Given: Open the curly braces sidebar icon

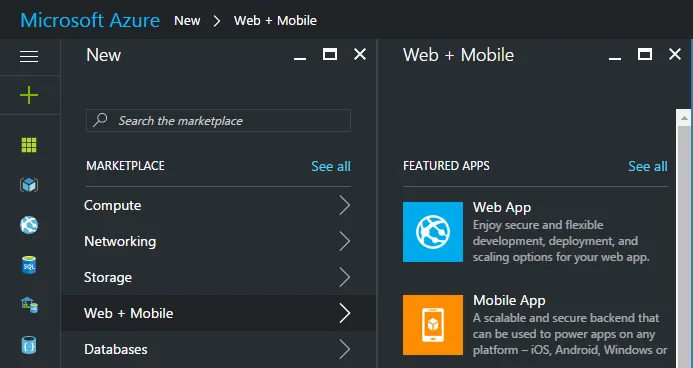Looking at the screenshot, I should pos(29,345).
